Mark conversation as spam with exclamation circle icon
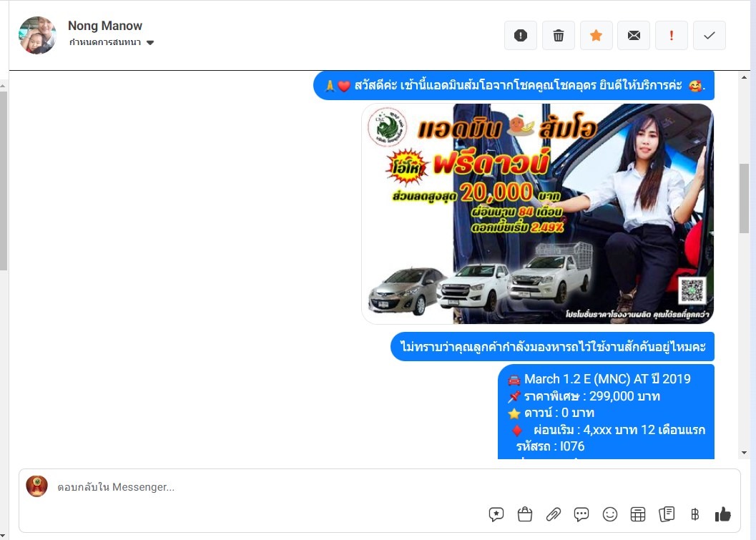The image size is (756, 540). tap(520, 35)
